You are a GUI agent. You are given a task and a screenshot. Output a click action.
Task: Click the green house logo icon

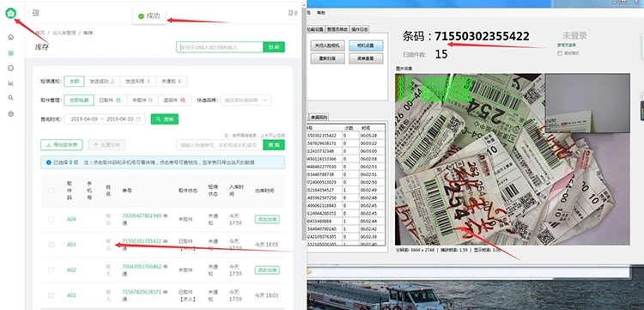pos(10,13)
